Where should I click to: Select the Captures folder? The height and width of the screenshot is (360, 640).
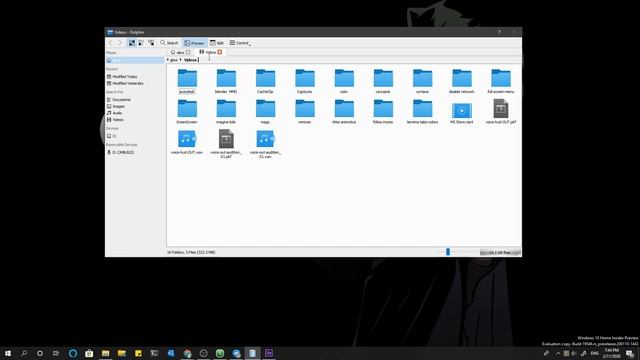pyautogui.click(x=304, y=81)
